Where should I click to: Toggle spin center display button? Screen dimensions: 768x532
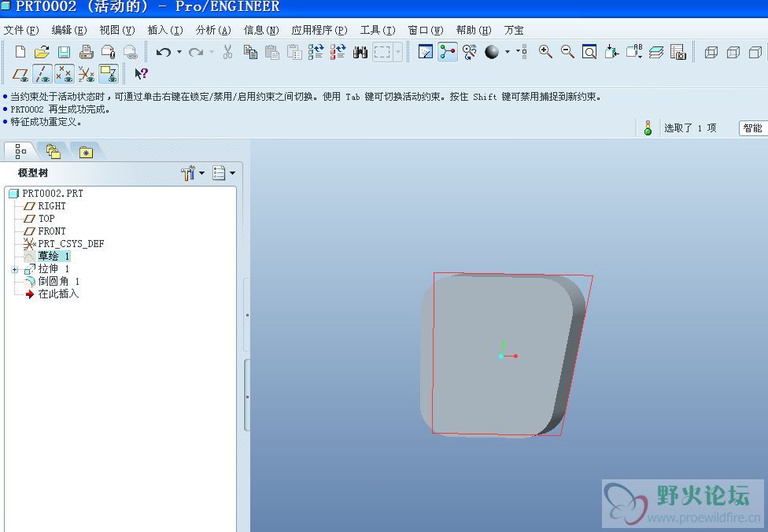447,51
